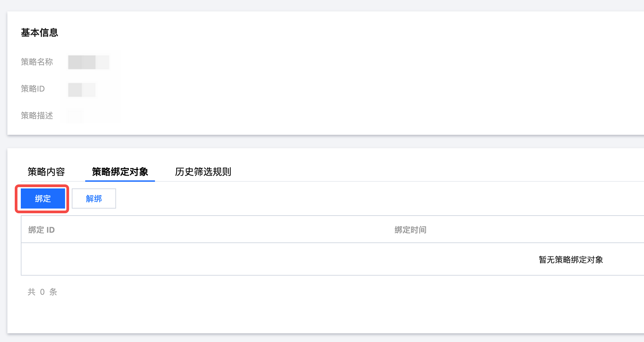The height and width of the screenshot is (342, 644).
Task: Click the 绑定时间 column header
Action: (x=410, y=230)
